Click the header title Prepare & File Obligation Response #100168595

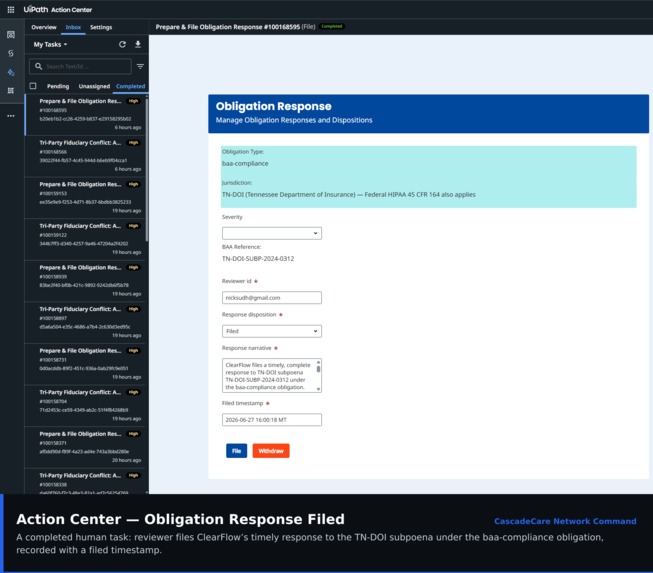point(228,27)
